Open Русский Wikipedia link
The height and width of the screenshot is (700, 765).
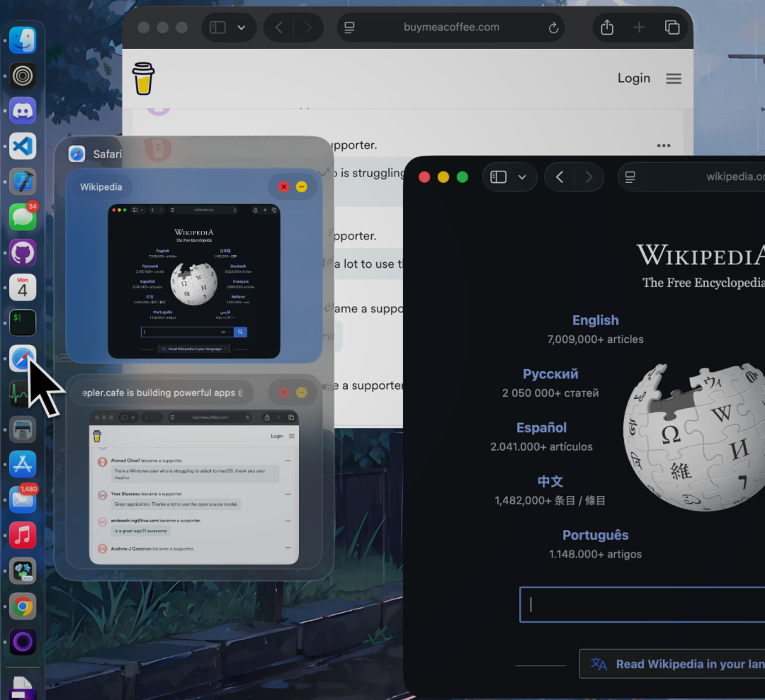[550, 374]
